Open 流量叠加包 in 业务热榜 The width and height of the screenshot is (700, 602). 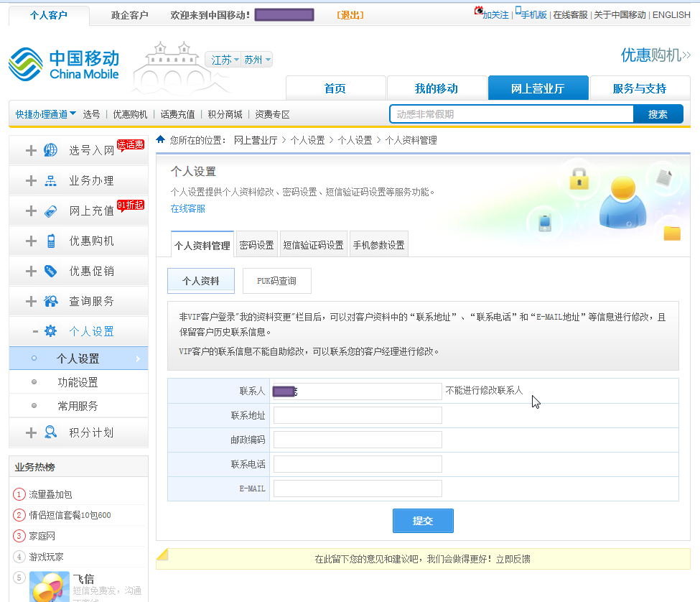point(50,494)
